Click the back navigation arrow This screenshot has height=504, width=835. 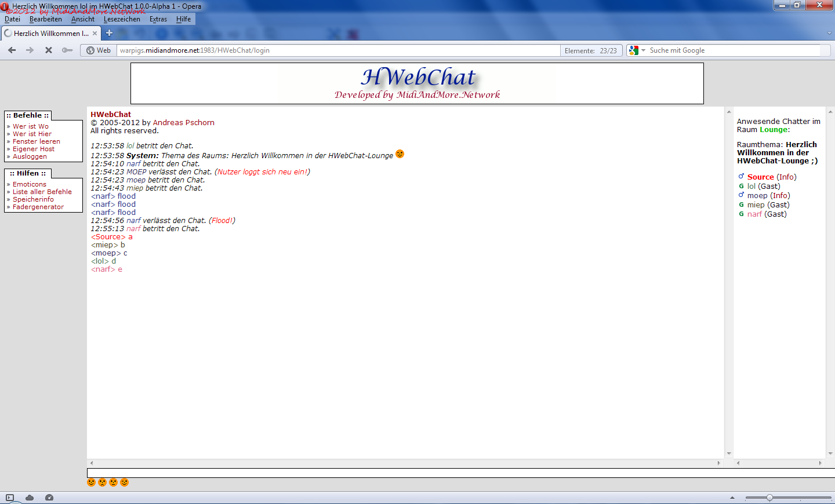(12, 50)
